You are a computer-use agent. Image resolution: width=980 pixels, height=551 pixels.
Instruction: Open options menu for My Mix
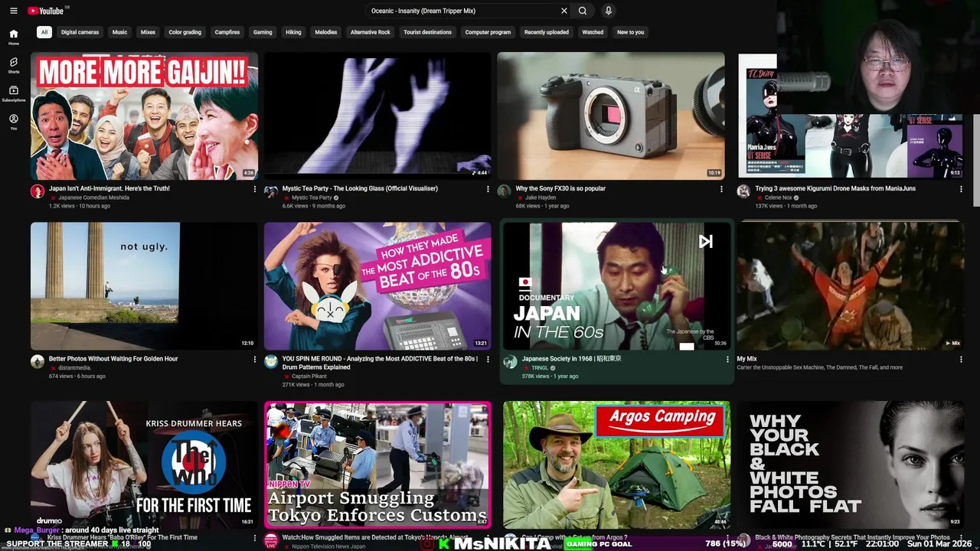[x=961, y=359]
